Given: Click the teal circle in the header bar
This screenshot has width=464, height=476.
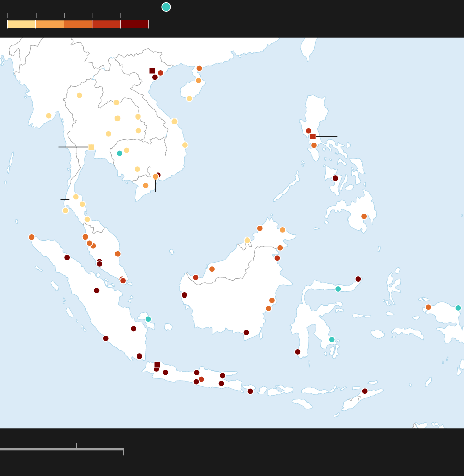Looking at the screenshot, I should [x=166, y=7].
